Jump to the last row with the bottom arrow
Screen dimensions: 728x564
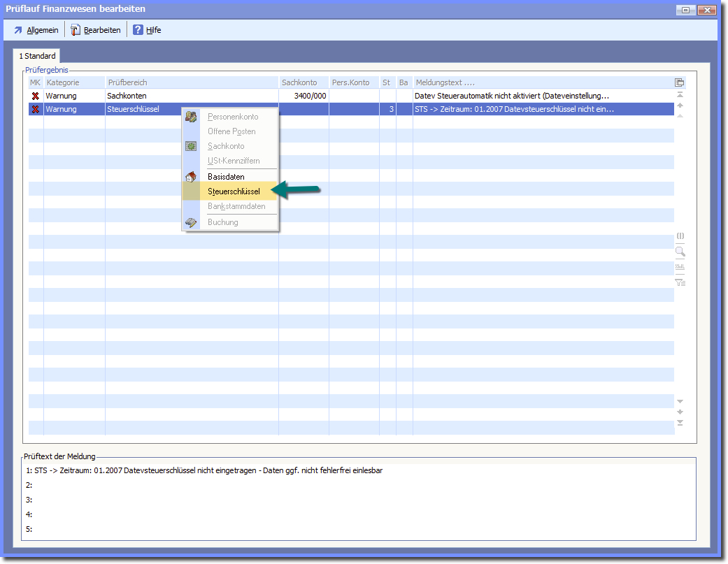coord(679,423)
